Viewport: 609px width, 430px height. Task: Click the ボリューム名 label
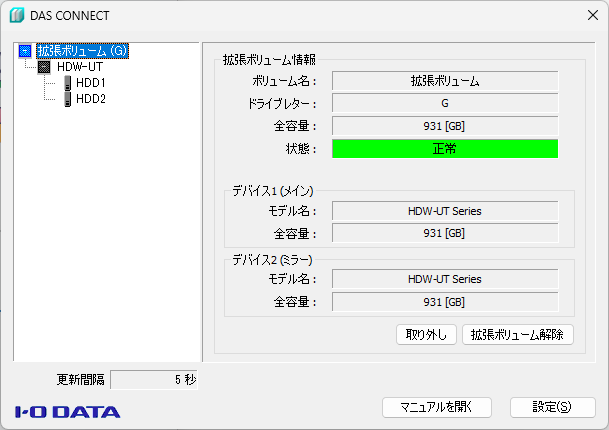(285, 81)
